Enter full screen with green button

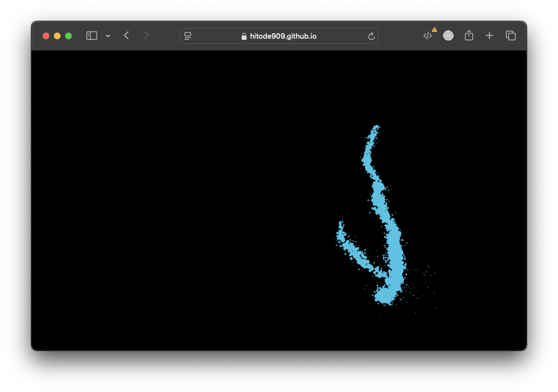click(68, 36)
